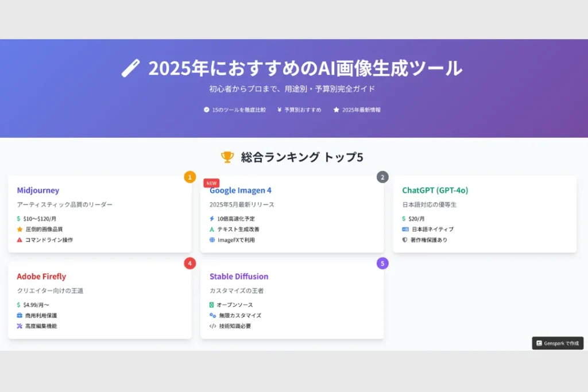This screenshot has height=392, width=588.
Task: Click the text 15のツールを徹底比較
Action: pyautogui.click(x=239, y=110)
